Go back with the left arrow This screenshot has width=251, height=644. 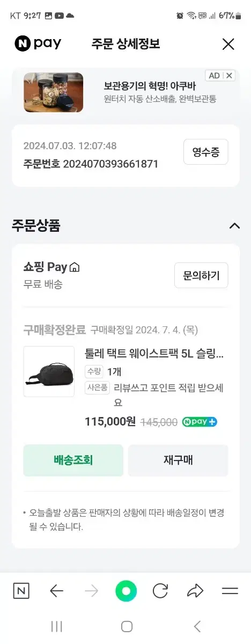coord(56,591)
